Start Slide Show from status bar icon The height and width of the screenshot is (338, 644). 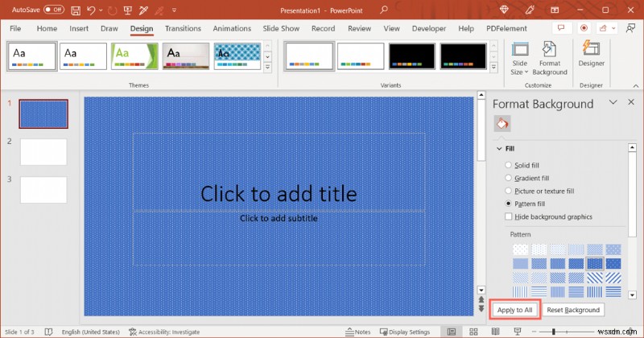click(518, 332)
